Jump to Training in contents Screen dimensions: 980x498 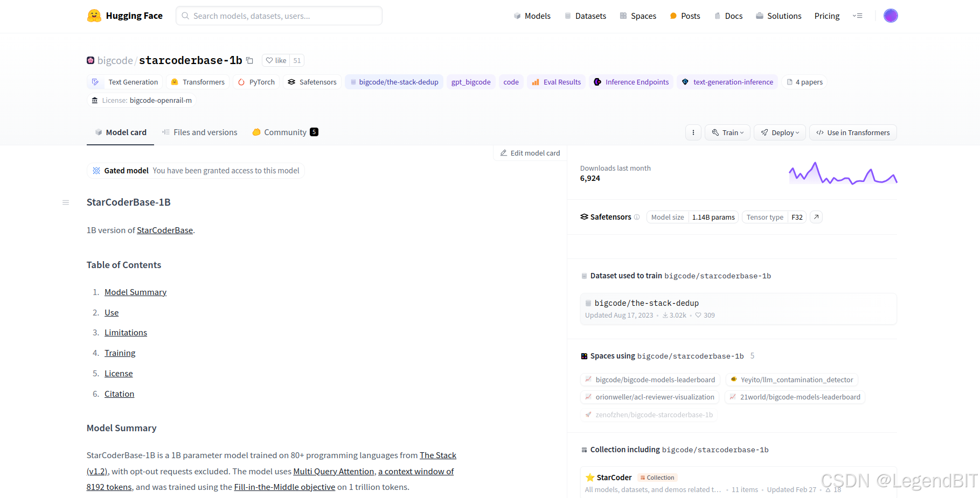(x=120, y=353)
